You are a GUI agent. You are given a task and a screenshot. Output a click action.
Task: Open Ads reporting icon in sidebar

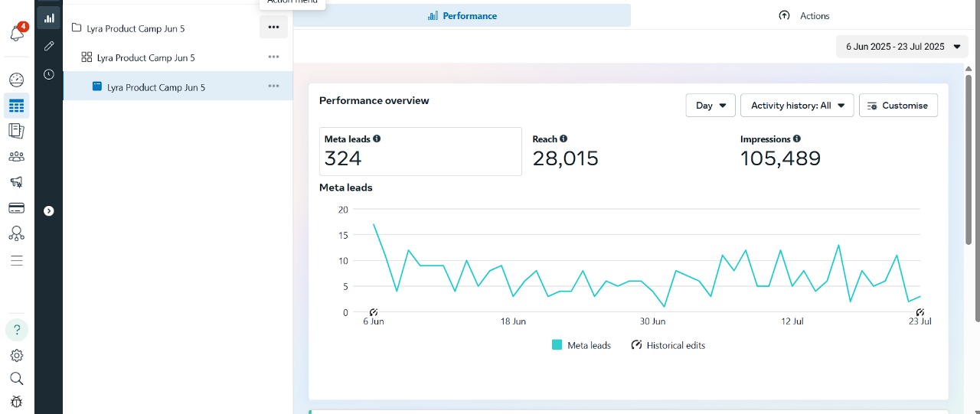point(17,131)
